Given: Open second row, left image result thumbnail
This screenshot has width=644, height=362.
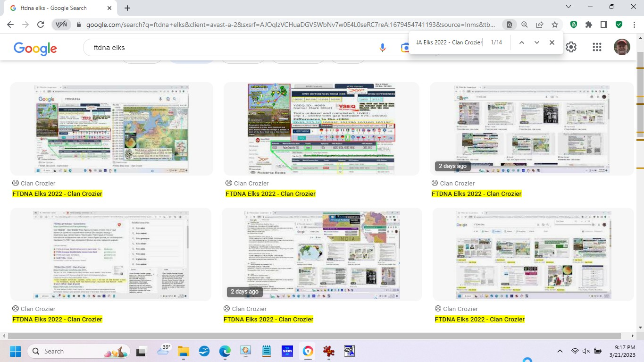Looking at the screenshot, I should pyautogui.click(x=111, y=254).
